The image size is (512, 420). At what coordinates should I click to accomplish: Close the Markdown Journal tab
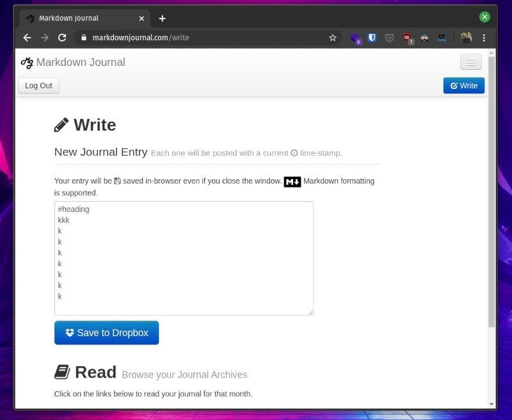141,19
